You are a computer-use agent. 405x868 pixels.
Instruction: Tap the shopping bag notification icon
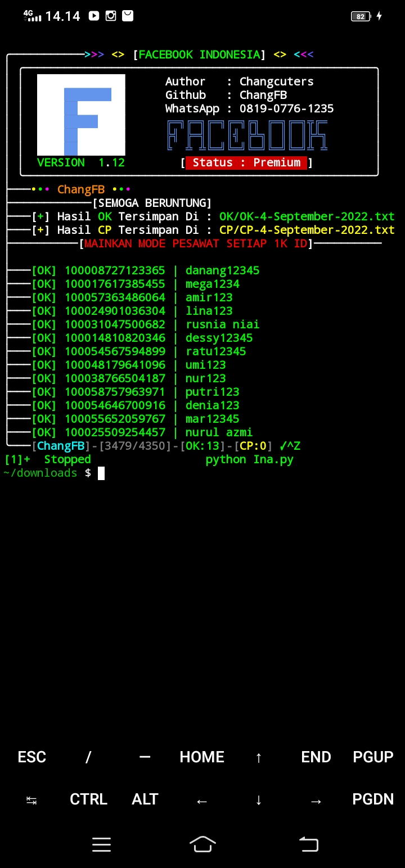pos(128,16)
